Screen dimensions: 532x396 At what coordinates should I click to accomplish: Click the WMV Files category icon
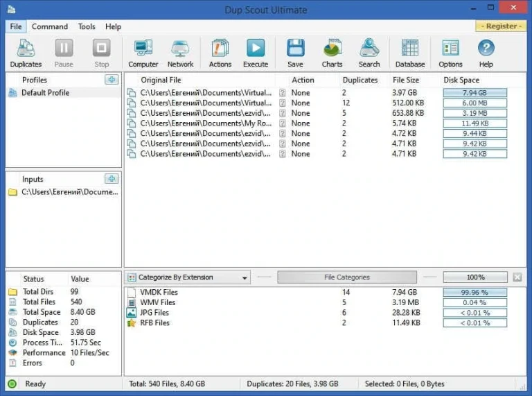[x=132, y=302]
